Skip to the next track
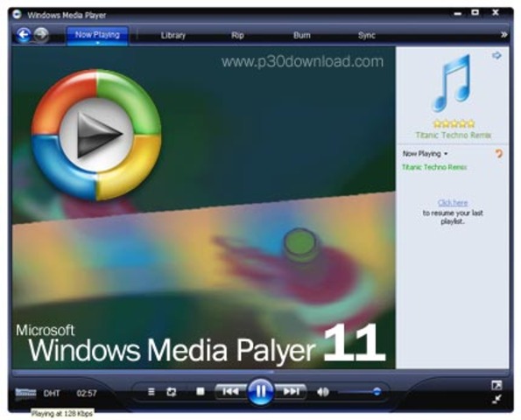521x420 pixels. pyautogui.click(x=291, y=392)
